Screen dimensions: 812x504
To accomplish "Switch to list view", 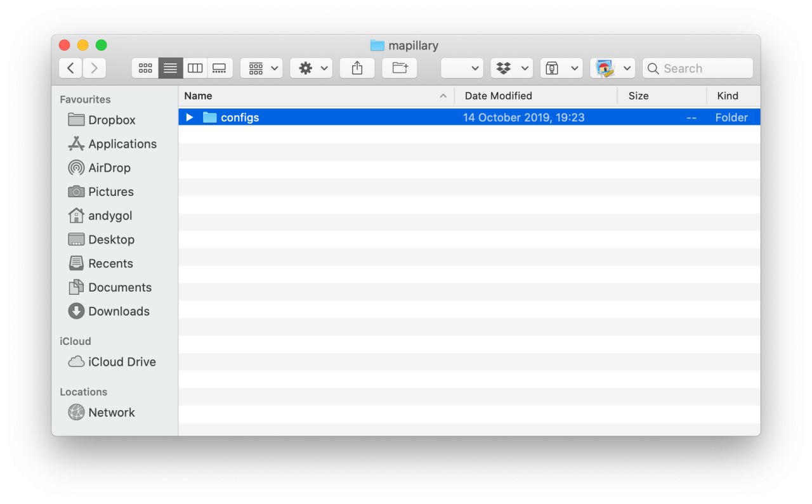I will click(x=170, y=68).
